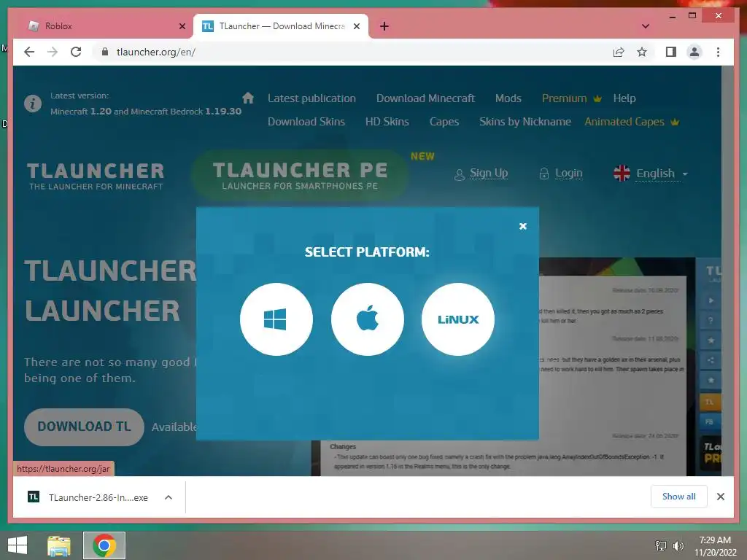Screen dimensions: 747x560
Task: Click the TLauncher PE banner
Action: 300,175
